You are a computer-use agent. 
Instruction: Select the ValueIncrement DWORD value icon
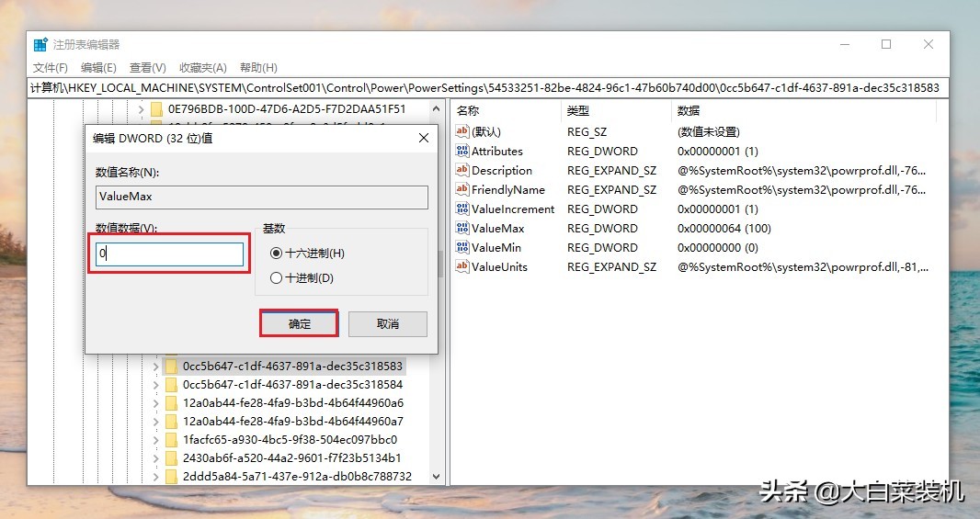pyautogui.click(x=462, y=209)
